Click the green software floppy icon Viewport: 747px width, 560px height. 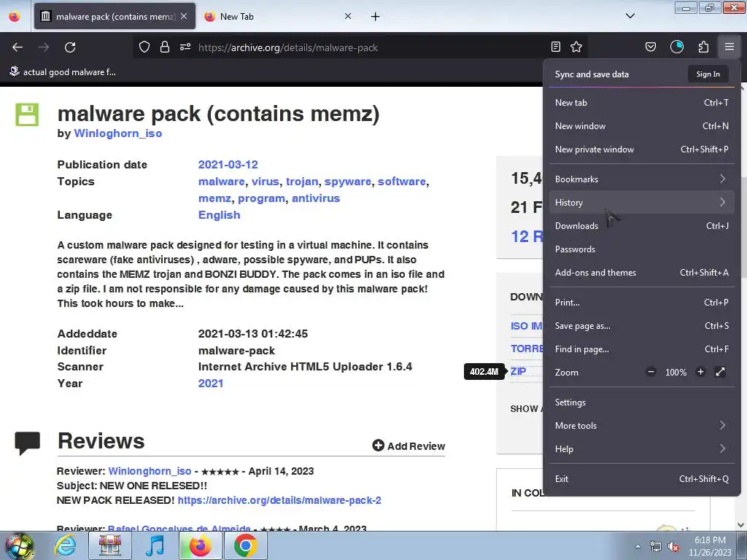pos(27,114)
